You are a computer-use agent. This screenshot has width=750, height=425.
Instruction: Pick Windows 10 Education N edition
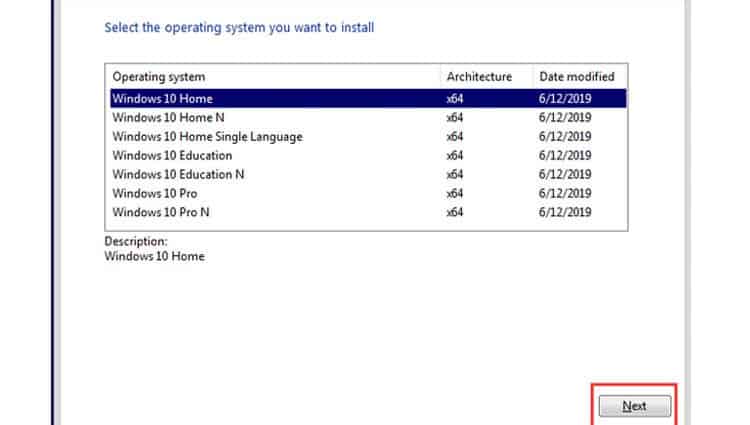pyautogui.click(x=368, y=174)
